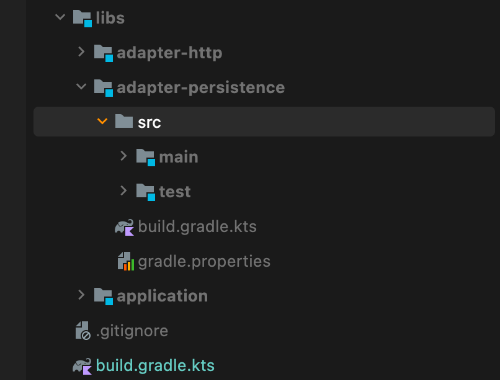The height and width of the screenshot is (380, 500).
Task: Click the test folder icon
Action: pyautogui.click(x=145, y=192)
